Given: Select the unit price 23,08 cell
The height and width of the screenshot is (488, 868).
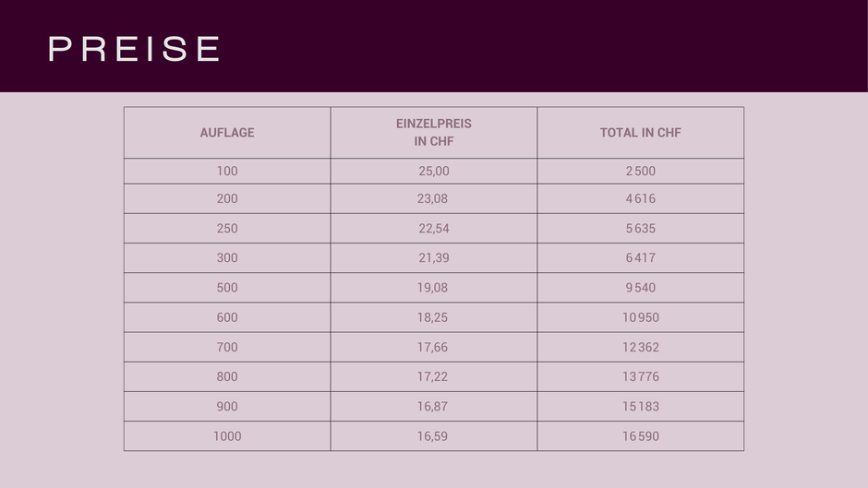Looking at the screenshot, I should point(432,198).
